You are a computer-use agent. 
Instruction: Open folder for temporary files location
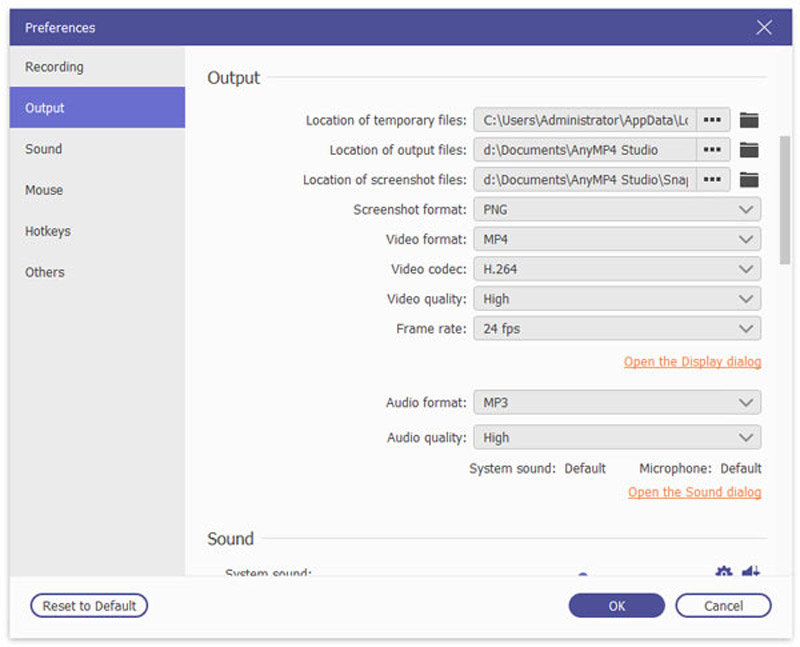[749, 120]
